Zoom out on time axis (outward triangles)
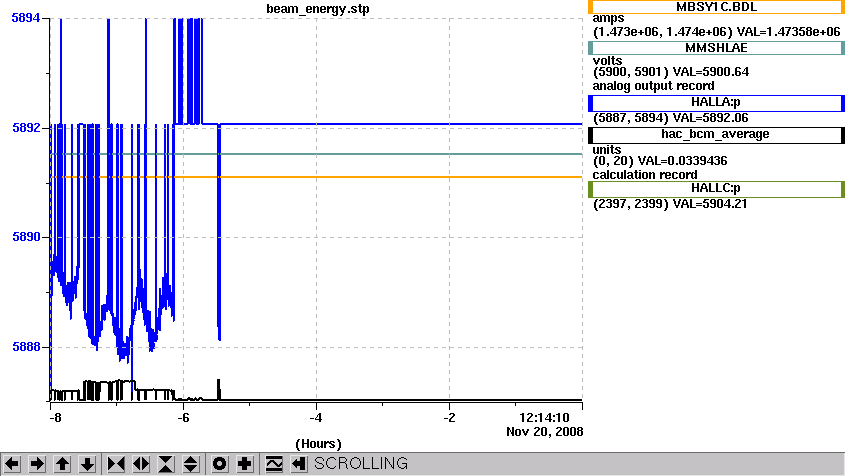Image resolution: width=845 pixels, height=476 pixels. tap(141, 464)
